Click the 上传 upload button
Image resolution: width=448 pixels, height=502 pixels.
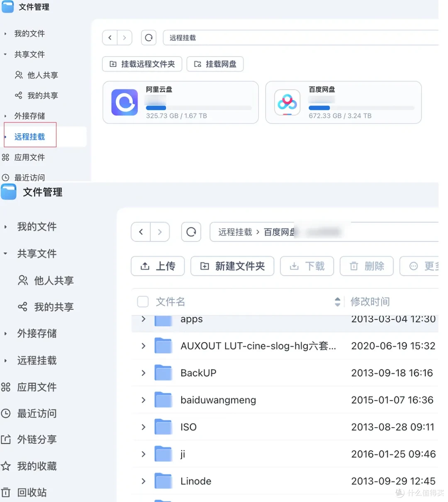coord(158,266)
